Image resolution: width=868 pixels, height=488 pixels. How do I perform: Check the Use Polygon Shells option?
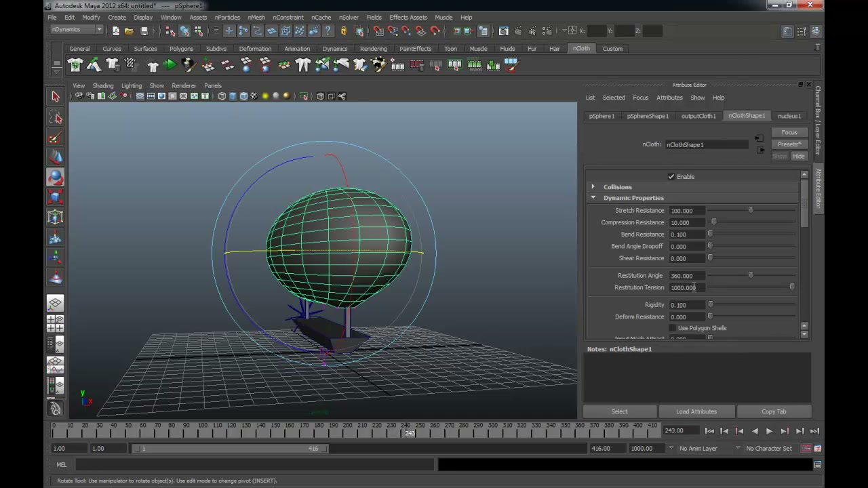pos(673,328)
